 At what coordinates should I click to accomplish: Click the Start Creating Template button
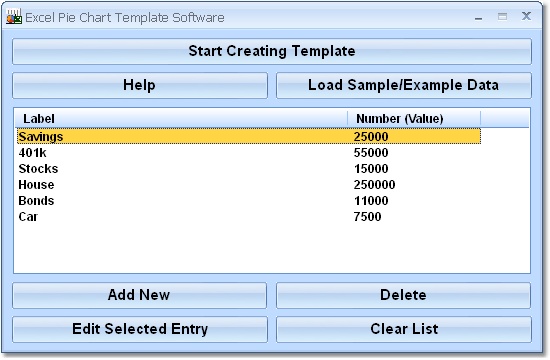point(272,51)
